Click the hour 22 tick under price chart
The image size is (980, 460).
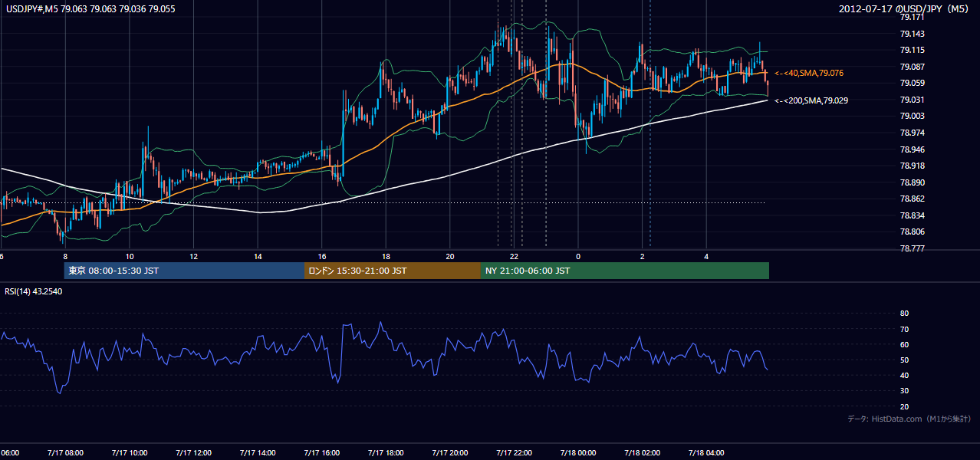(x=515, y=257)
